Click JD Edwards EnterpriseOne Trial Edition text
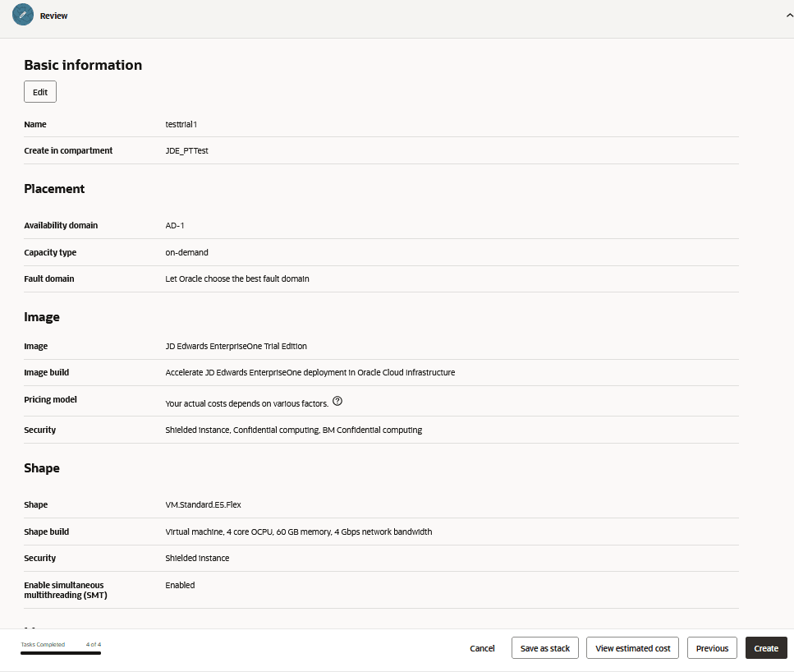 [236, 346]
